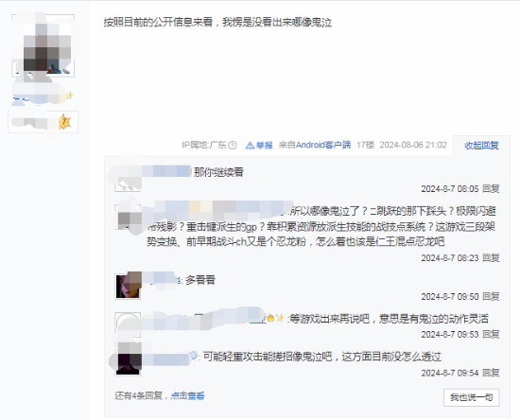Open avatar of the 那你继续看 commenter
The height and width of the screenshot is (420, 520).
(x=128, y=179)
